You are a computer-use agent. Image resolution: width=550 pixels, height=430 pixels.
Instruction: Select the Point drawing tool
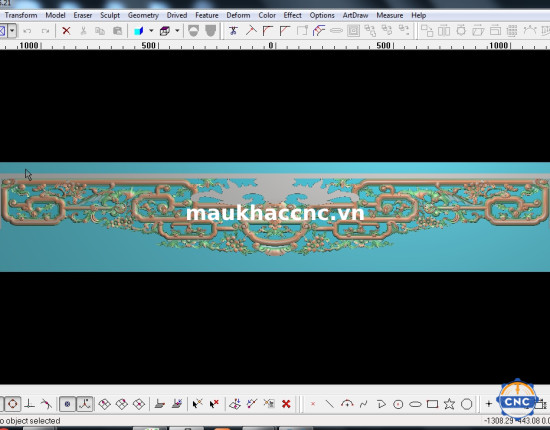pos(313,404)
